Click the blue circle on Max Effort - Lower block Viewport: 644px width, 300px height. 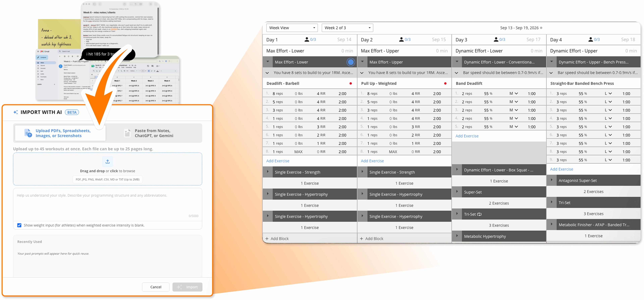click(x=351, y=62)
